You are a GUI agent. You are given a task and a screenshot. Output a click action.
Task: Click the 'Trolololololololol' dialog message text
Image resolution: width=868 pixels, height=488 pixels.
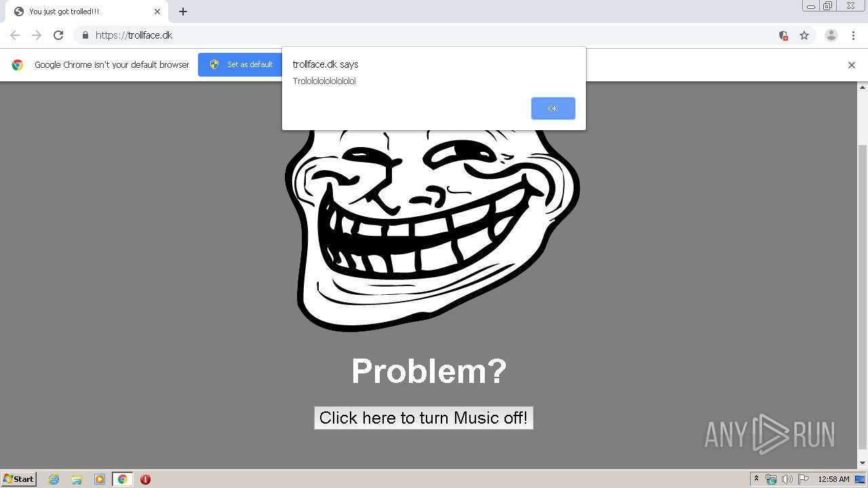click(x=324, y=81)
